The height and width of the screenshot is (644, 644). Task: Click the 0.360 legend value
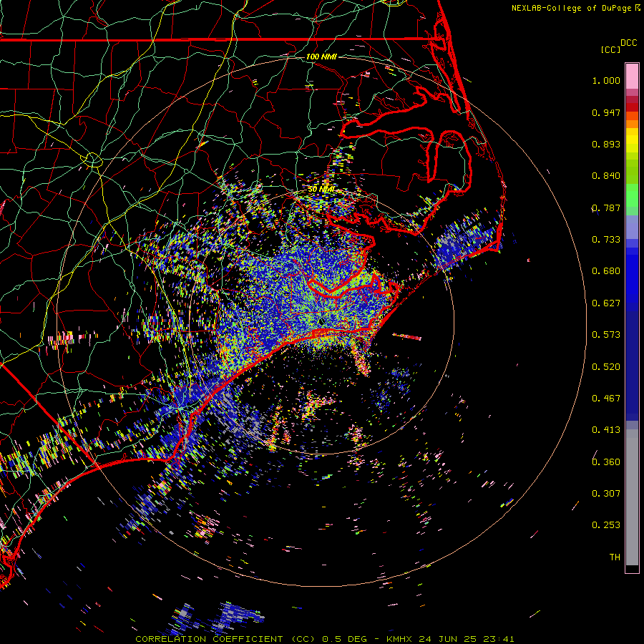606,462
